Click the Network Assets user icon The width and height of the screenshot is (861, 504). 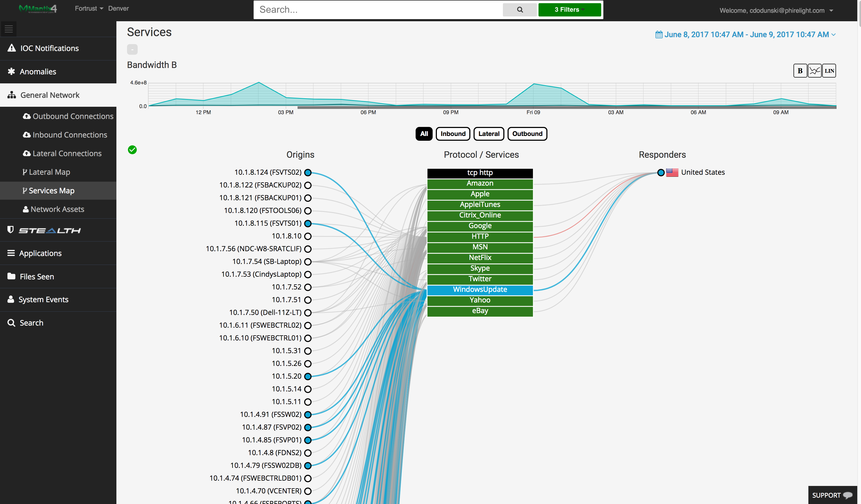coord(26,209)
